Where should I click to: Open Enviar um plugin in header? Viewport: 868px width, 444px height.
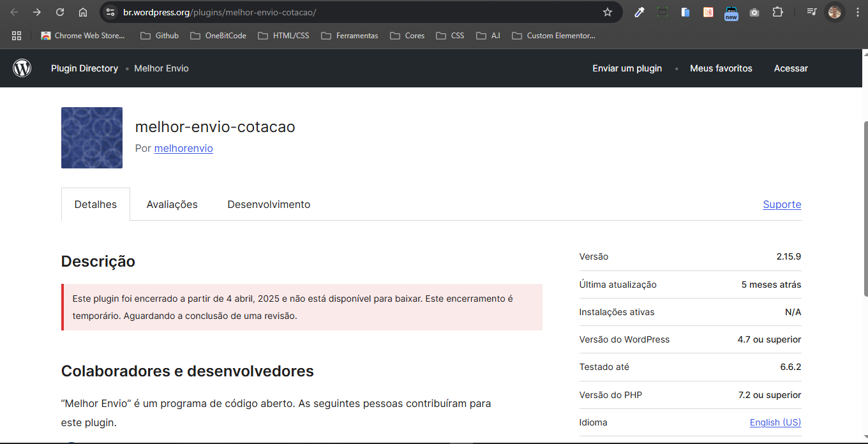pos(627,68)
